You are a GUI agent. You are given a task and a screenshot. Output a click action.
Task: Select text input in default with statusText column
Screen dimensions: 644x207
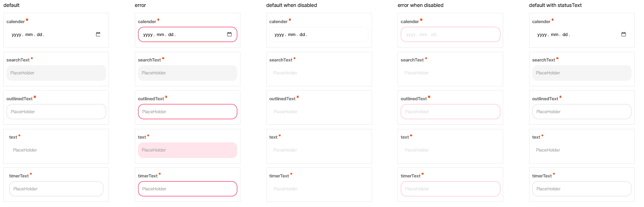[x=582, y=150]
